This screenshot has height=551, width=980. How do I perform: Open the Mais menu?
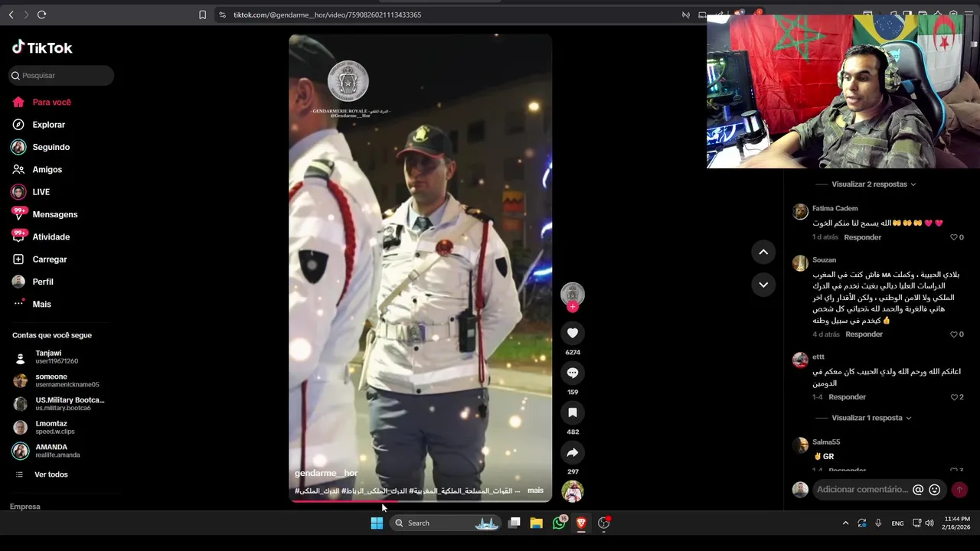(x=41, y=304)
